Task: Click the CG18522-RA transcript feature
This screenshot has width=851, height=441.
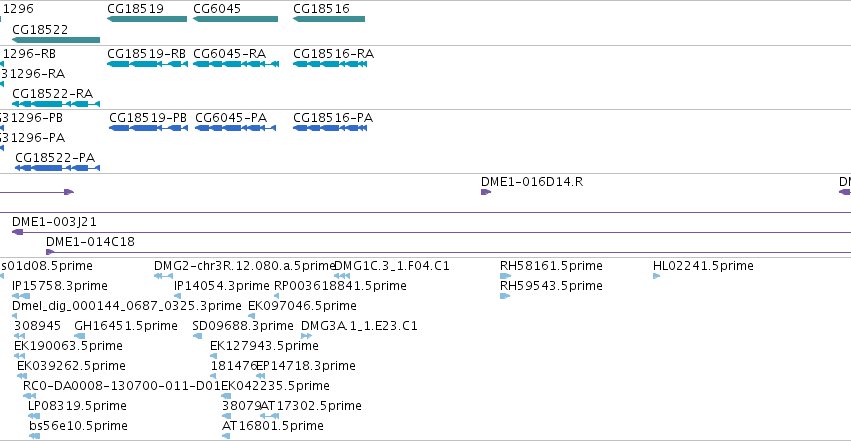Action: (56, 104)
